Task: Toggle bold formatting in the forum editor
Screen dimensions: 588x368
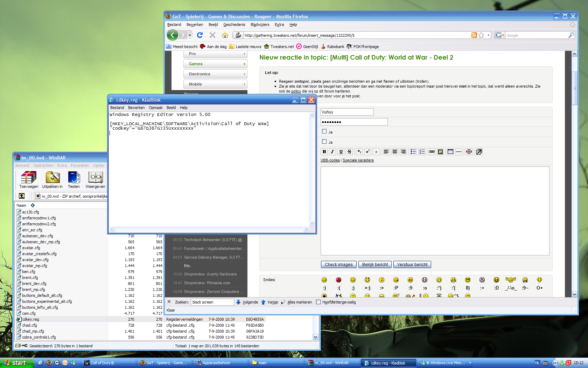Action: pyautogui.click(x=324, y=152)
